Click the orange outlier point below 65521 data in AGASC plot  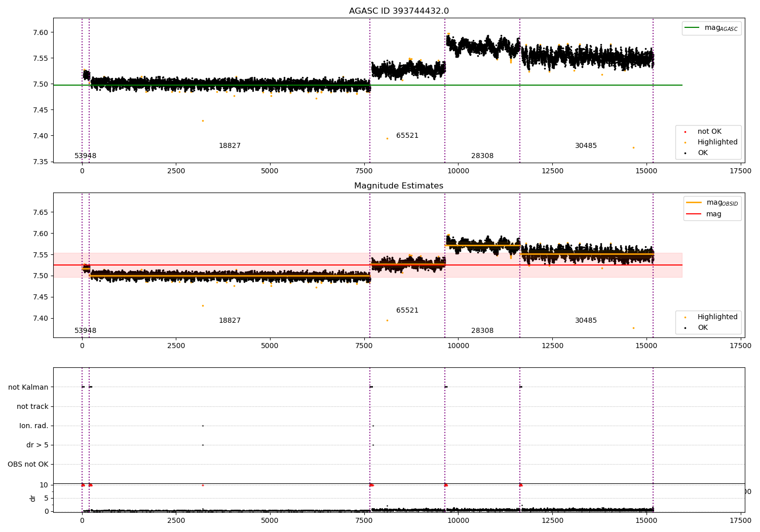coord(387,138)
